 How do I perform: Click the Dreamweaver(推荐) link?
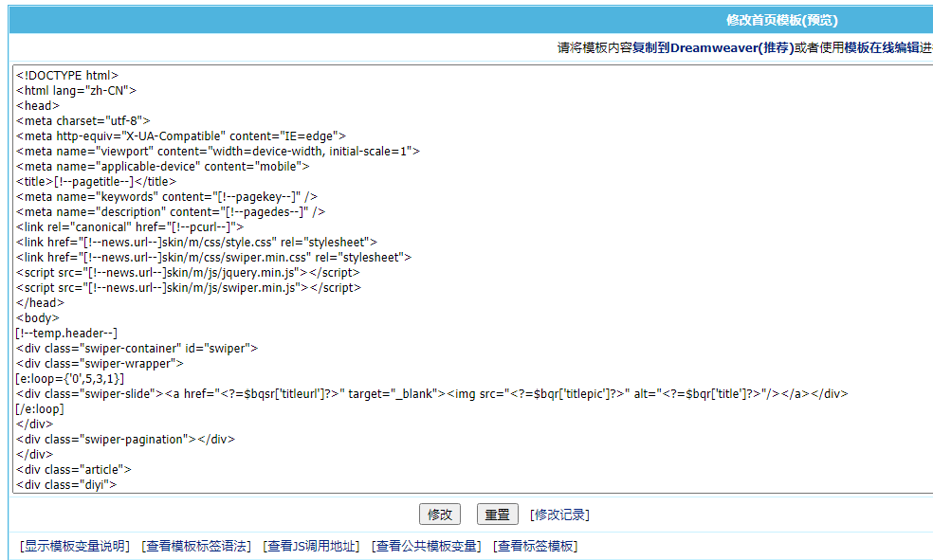[x=732, y=47]
